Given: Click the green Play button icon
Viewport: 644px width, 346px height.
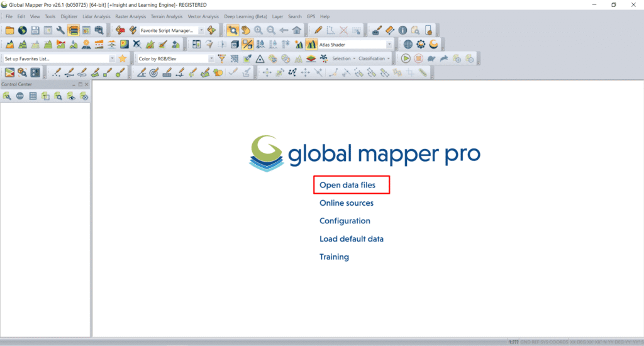Looking at the screenshot, I should [406, 59].
